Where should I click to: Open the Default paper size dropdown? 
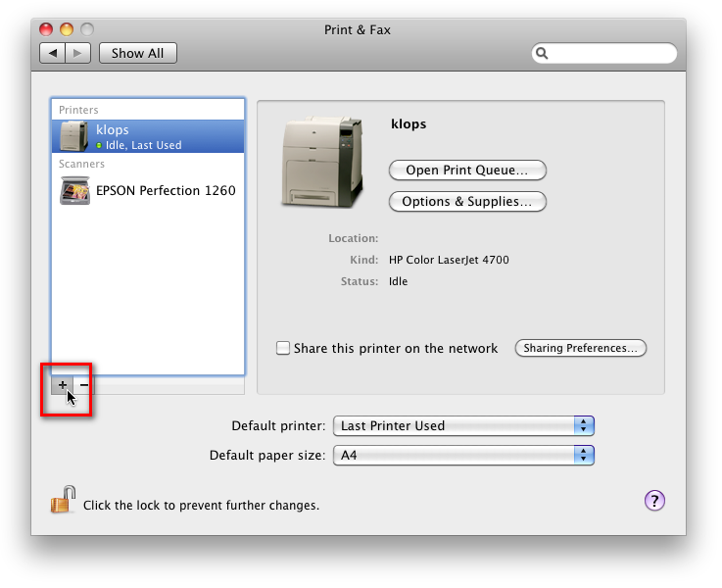tap(463, 455)
